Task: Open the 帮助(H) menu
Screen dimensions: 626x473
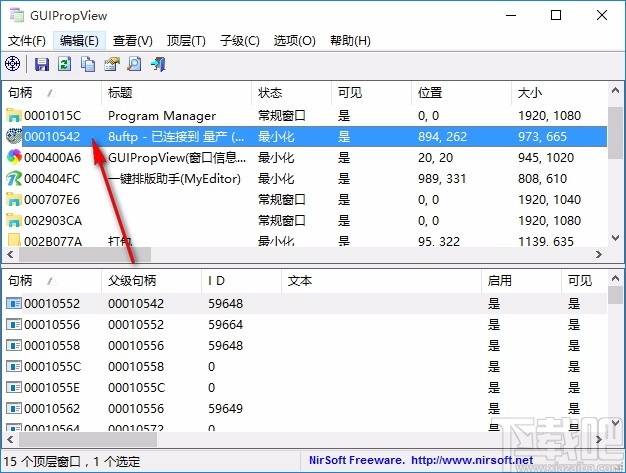Action: tap(350, 40)
